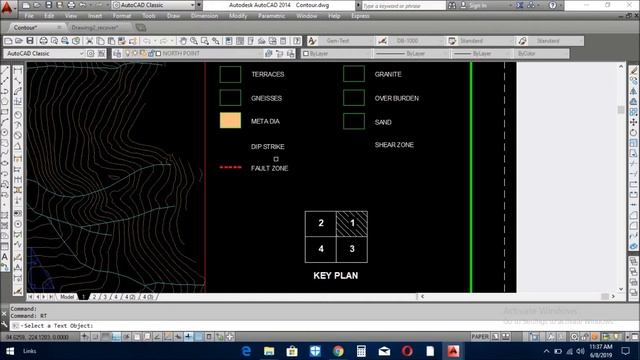The height and width of the screenshot is (360, 640).
Task: Click orange META DIA legend swatch
Action: pos(230,121)
